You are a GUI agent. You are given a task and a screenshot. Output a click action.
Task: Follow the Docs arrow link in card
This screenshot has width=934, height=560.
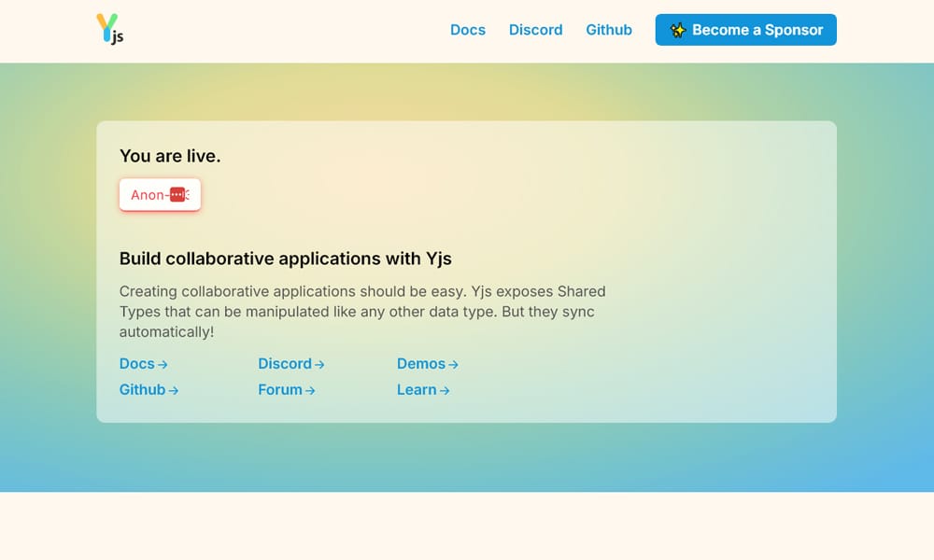coord(144,364)
